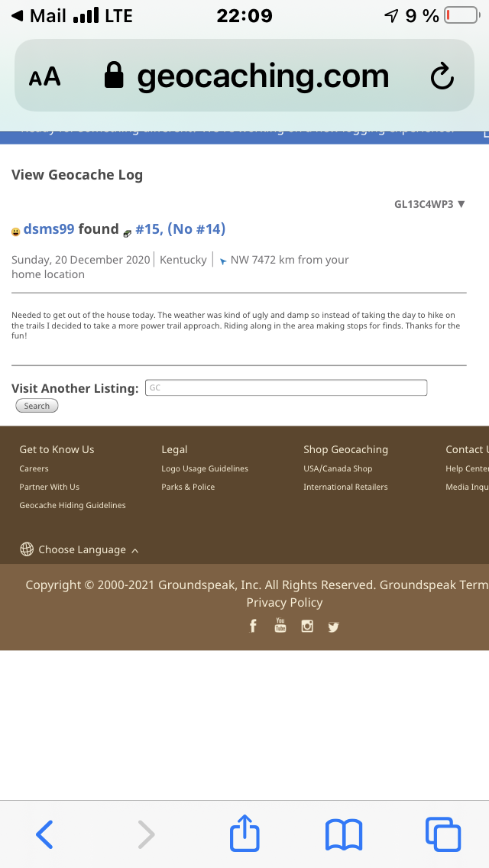This screenshot has width=489, height=868.
Task: Open Geocache Hiding Guidelines link
Action: tap(73, 505)
